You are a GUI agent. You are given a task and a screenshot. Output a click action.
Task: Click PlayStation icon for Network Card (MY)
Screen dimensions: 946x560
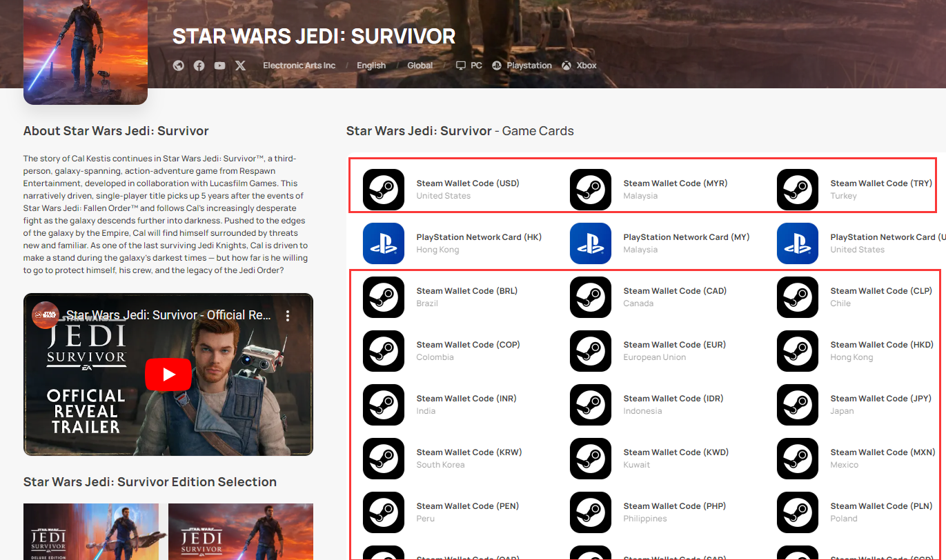(x=591, y=243)
